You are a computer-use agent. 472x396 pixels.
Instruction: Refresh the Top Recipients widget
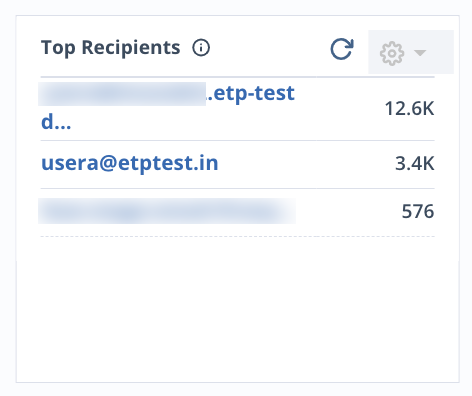[x=342, y=49]
